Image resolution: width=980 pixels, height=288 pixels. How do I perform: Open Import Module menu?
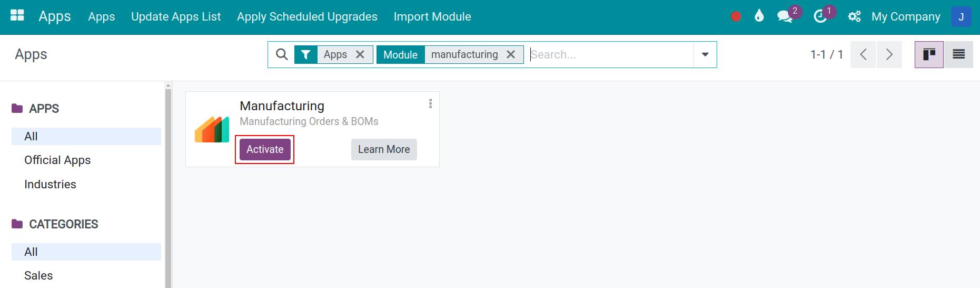click(x=432, y=17)
